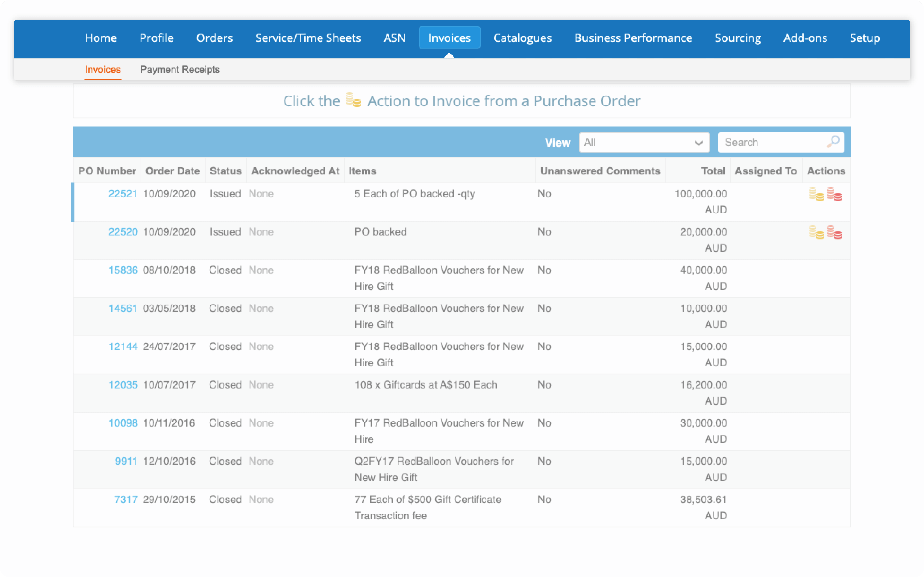
Task: Navigate to Business Performance section
Action: (633, 38)
